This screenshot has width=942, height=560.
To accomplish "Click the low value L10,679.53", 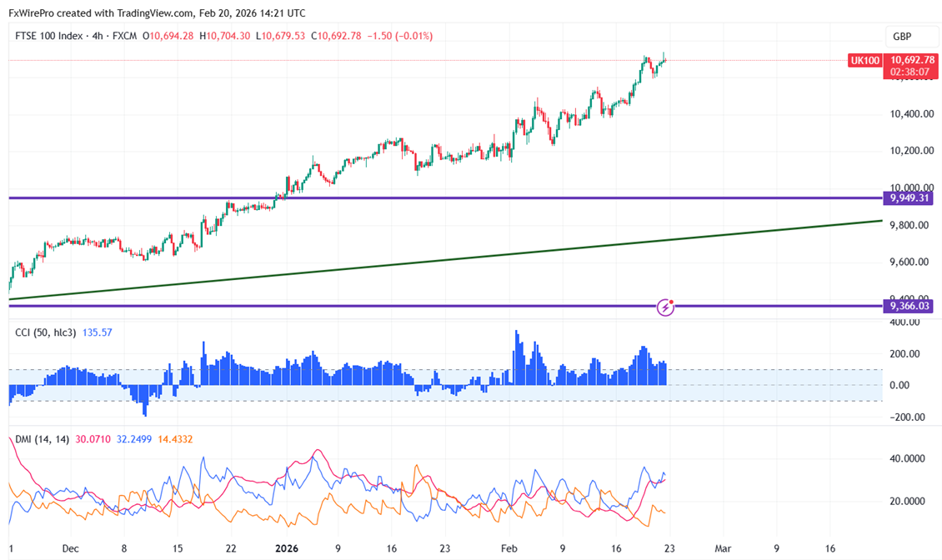I will [281, 36].
